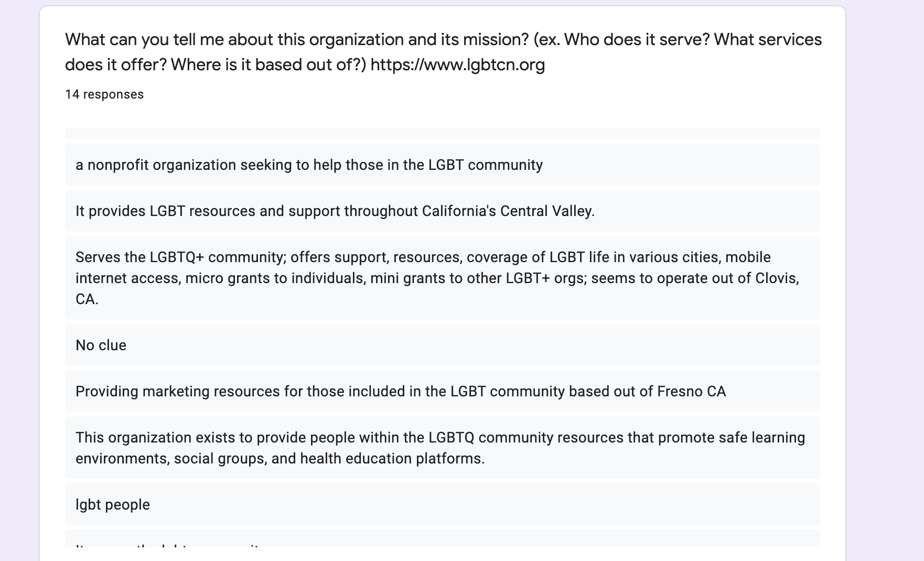Click the partially hidden top response row
Viewport: 924px width, 561px height.
coord(443,133)
